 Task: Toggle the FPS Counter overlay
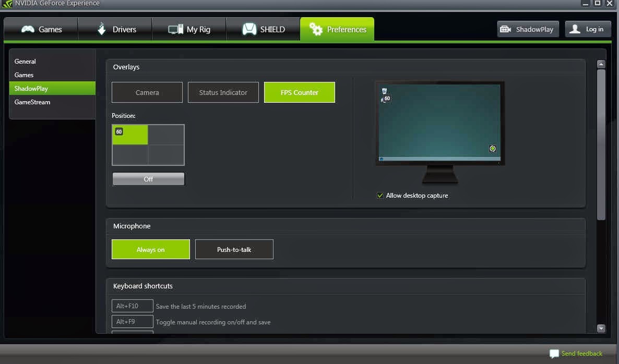click(299, 92)
